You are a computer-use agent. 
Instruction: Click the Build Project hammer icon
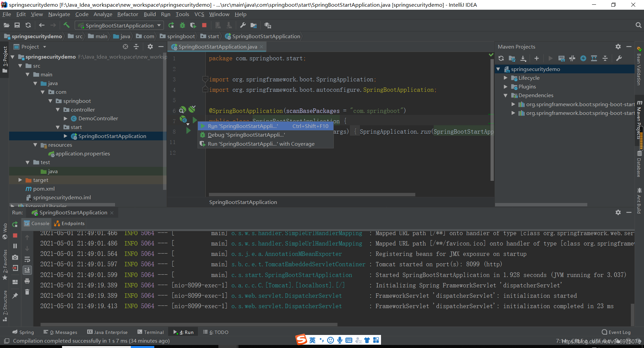[66, 25]
